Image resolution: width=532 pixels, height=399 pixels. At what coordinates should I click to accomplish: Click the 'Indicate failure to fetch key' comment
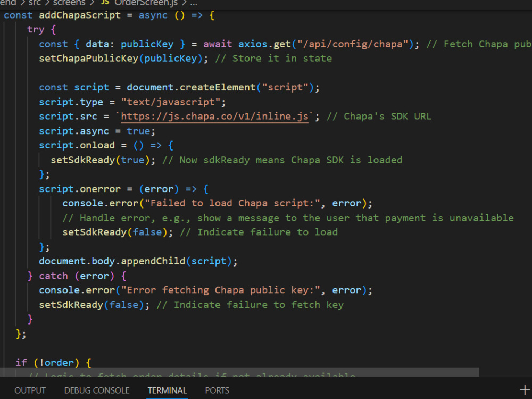click(250, 305)
